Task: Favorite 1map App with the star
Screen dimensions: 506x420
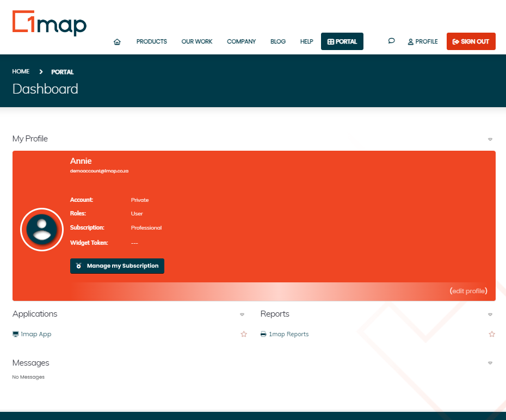Action: click(x=243, y=334)
